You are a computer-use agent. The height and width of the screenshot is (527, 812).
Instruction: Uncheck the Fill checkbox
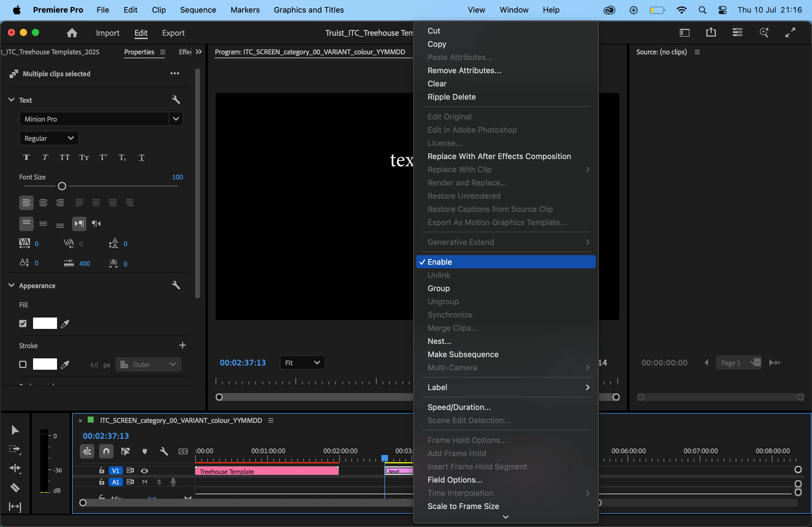coord(23,324)
